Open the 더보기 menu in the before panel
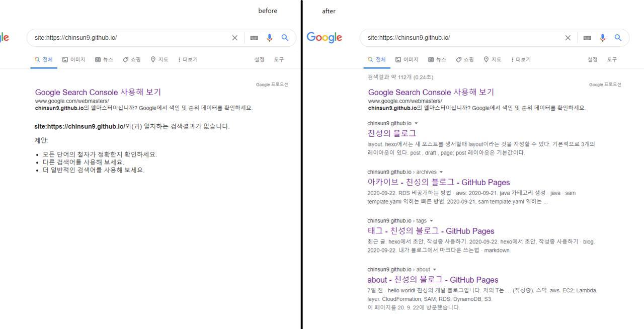 point(188,59)
